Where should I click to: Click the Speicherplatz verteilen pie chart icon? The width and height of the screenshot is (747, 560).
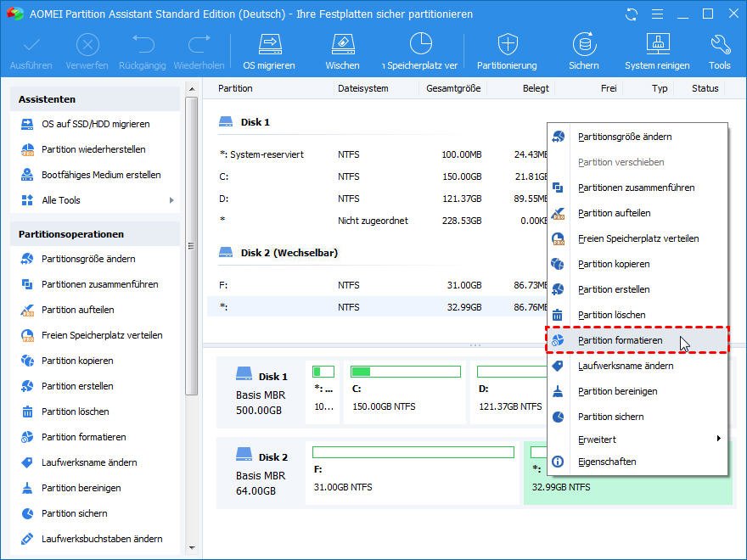click(x=421, y=44)
